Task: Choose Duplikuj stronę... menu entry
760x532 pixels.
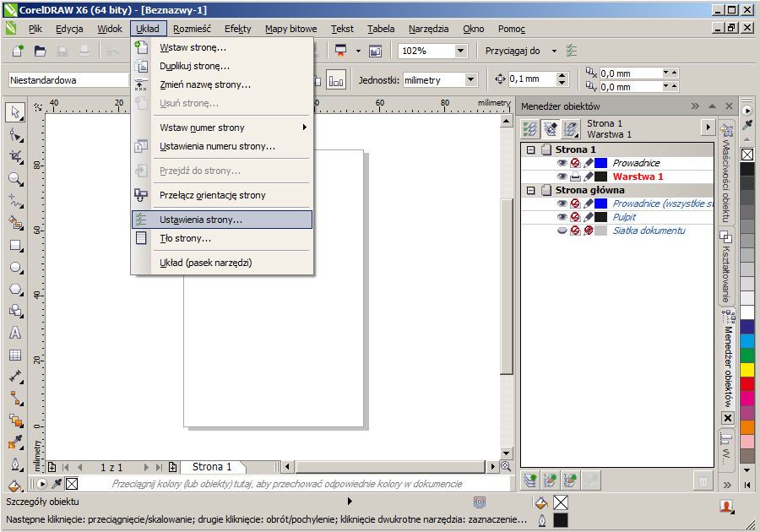Action: point(222,66)
